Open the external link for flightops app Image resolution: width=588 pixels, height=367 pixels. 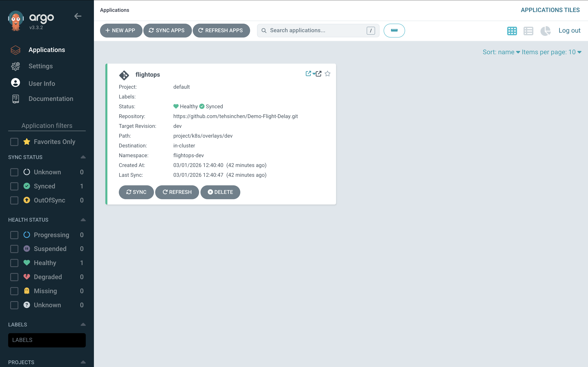pyautogui.click(x=308, y=74)
